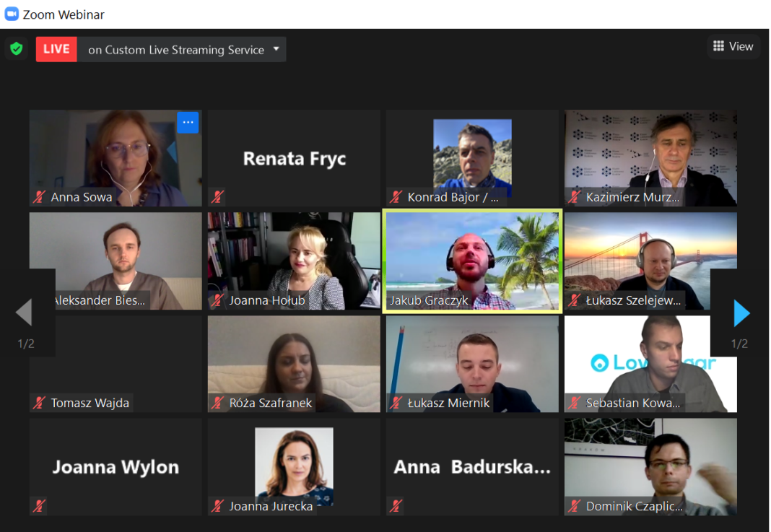Click the Renata Fryc name placeholder
This screenshot has height=532, width=771.
point(294,159)
